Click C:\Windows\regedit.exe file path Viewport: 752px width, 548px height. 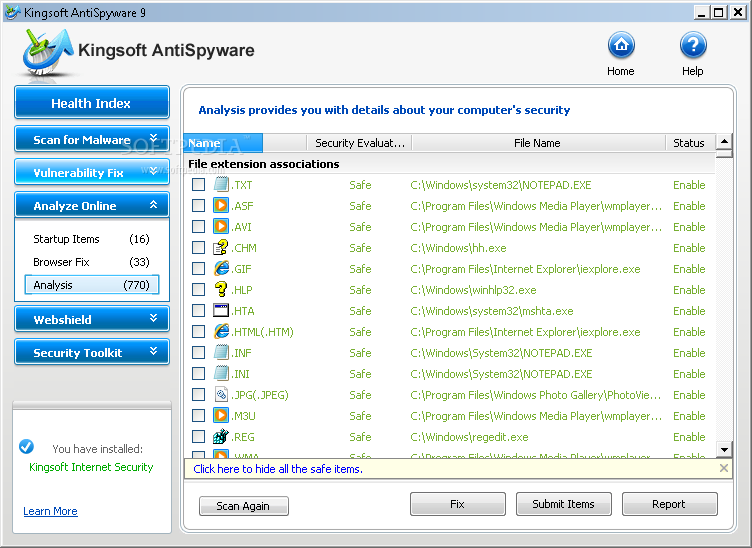[469, 437]
